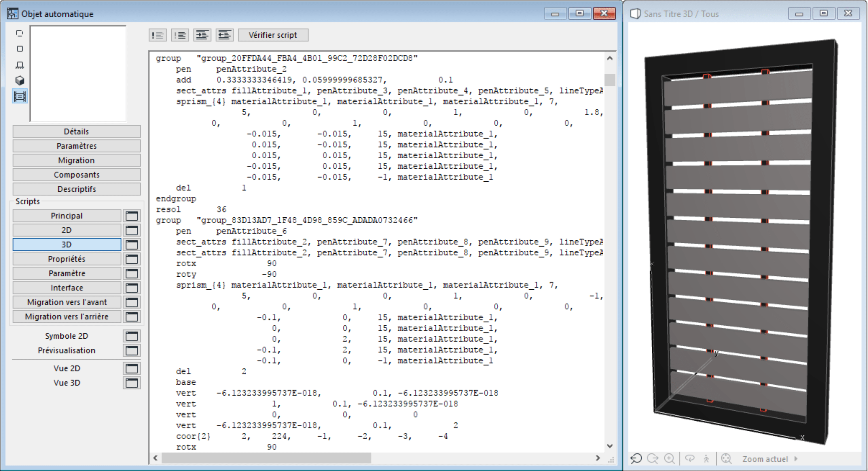
Task: Click the increase indent toolbar icon
Action: click(202, 35)
